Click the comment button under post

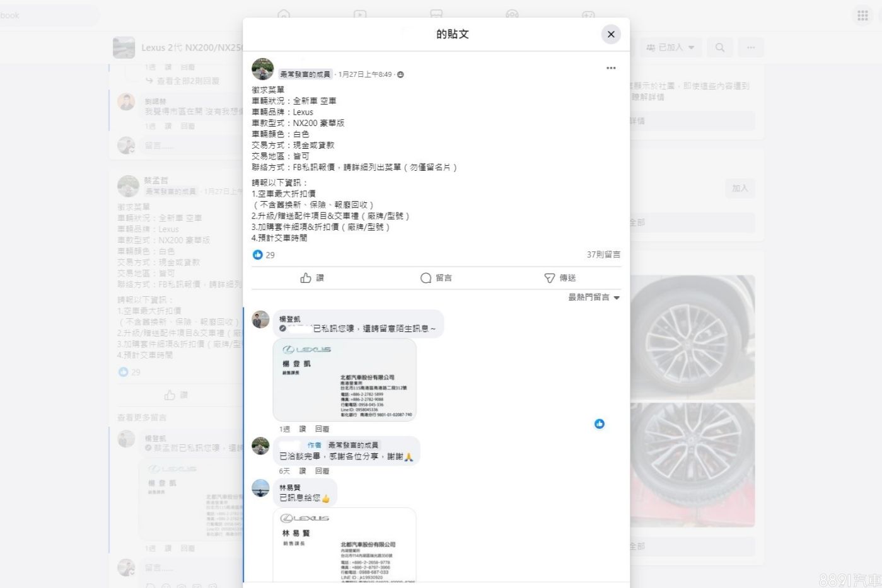pos(436,278)
